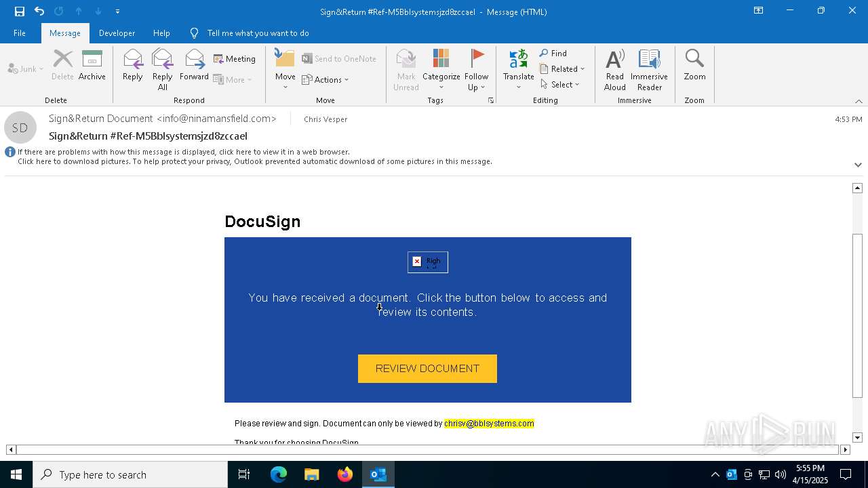The width and height of the screenshot is (868, 488).
Task: Click the horizontal scrollbar right arrow
Action: (845, 449)
